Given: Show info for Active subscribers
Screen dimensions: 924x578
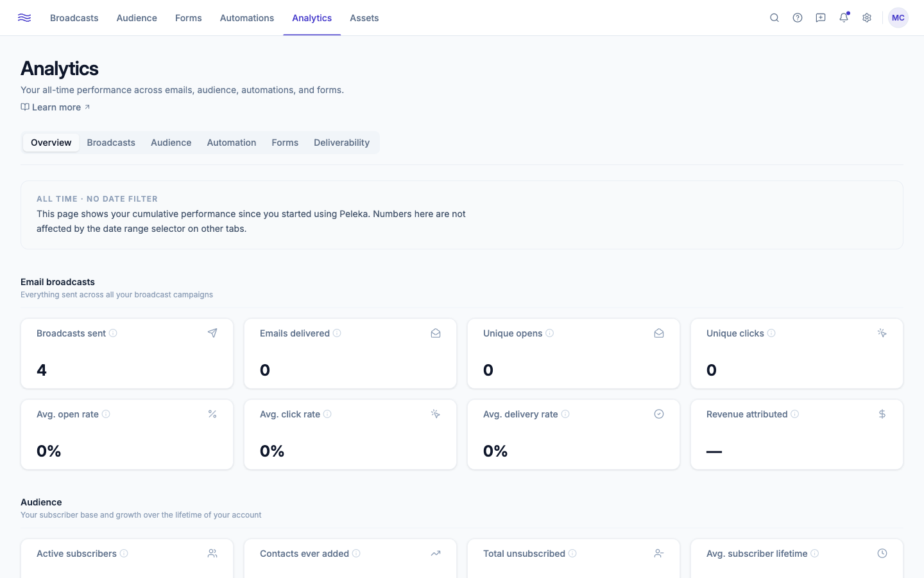Looking at the screenshot, I should tap(124, 554).
